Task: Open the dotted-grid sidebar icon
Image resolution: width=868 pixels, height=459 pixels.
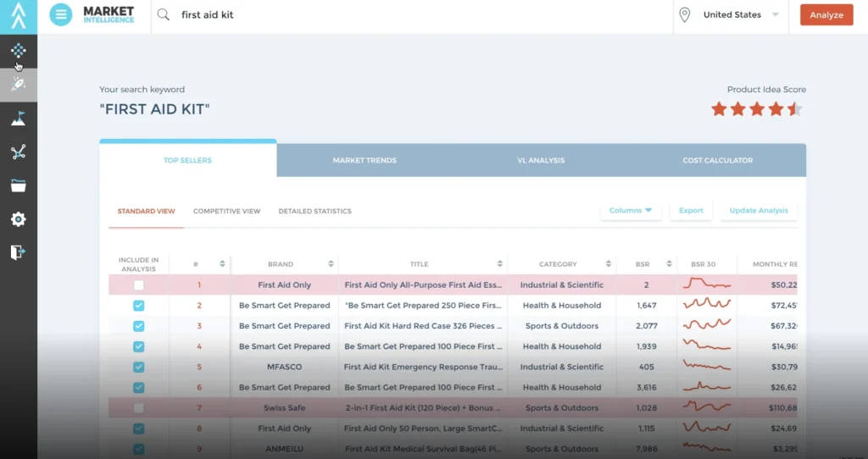Action: [x=19, y=50]
